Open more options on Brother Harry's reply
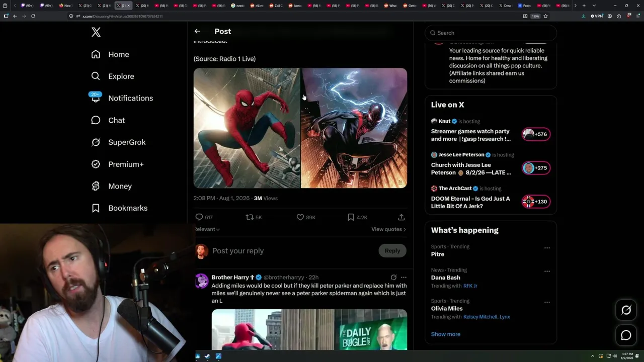 click(404, 278)
